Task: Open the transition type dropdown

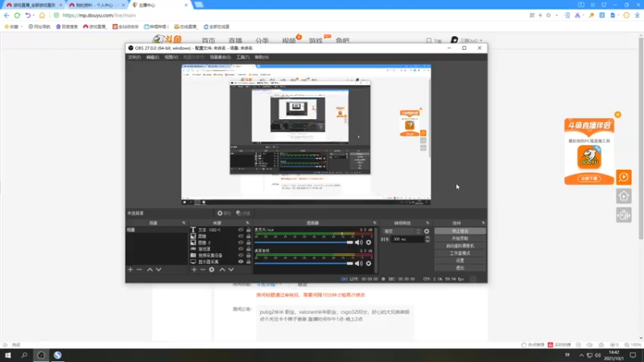Action: click(402, 231)
